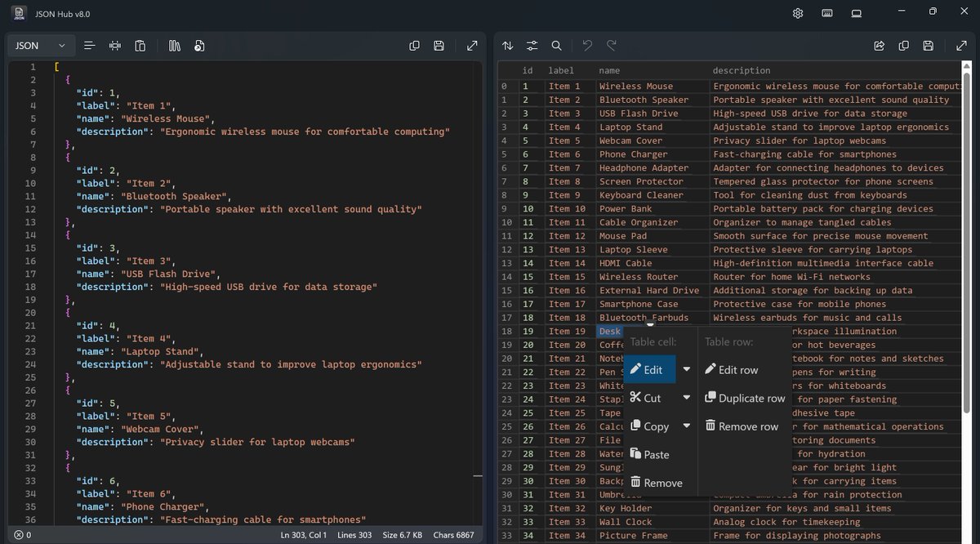Click the search magnifier in table toolbar
This screenshot has height=544, width=980.
click(x=556, y=46)
